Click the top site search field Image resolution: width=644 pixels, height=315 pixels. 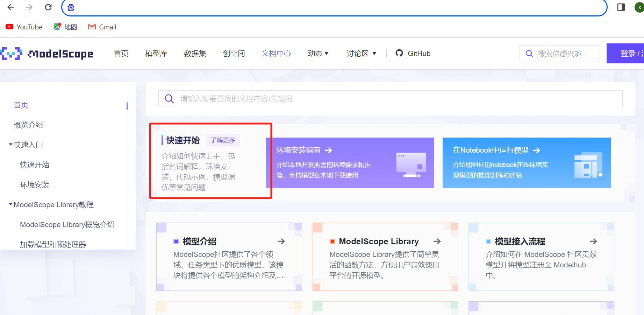pyautogui.click(x=559, y=54)
